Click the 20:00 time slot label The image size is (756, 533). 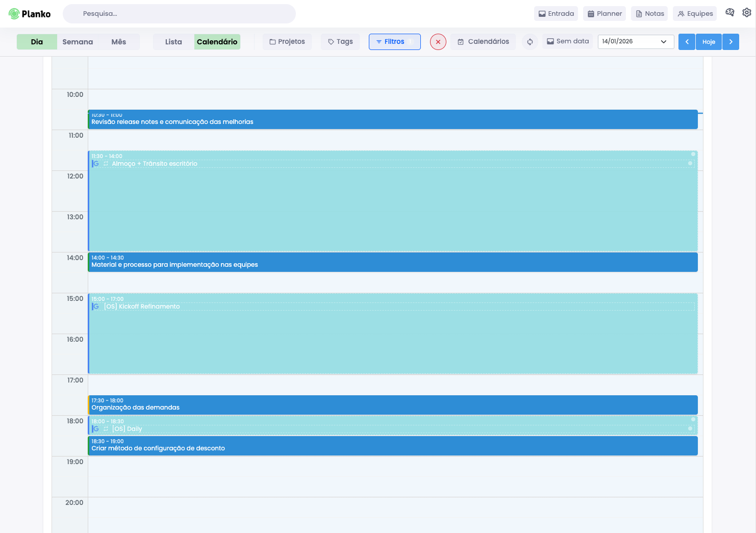click(74, 502)
